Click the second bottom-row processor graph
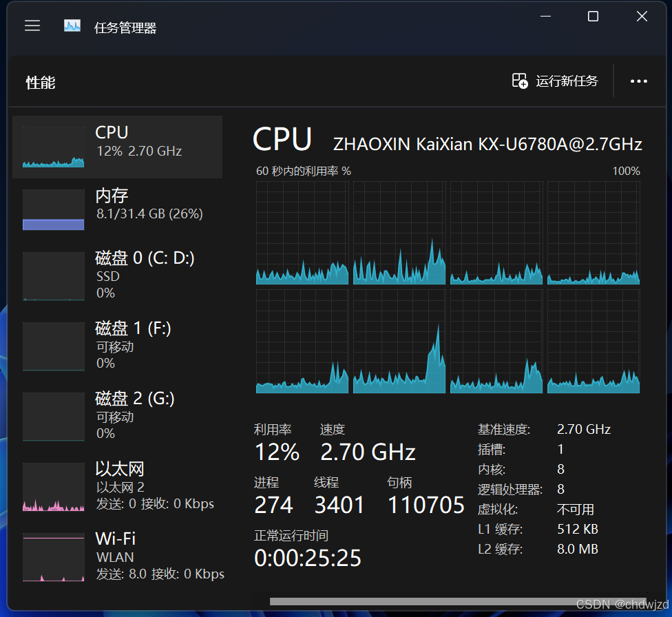The height and width of the screenshot is (617, 672). click(399, 342)
